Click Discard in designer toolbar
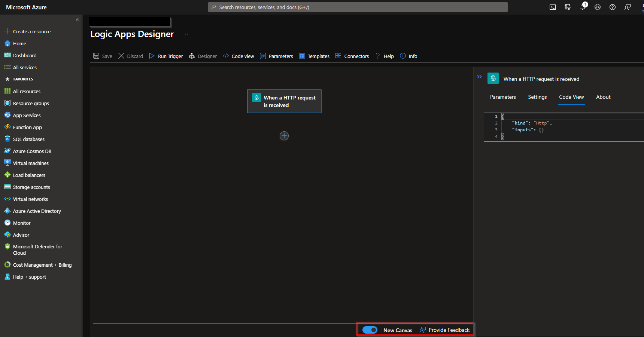This screenshot has width=644, height=337. point(131,56)
